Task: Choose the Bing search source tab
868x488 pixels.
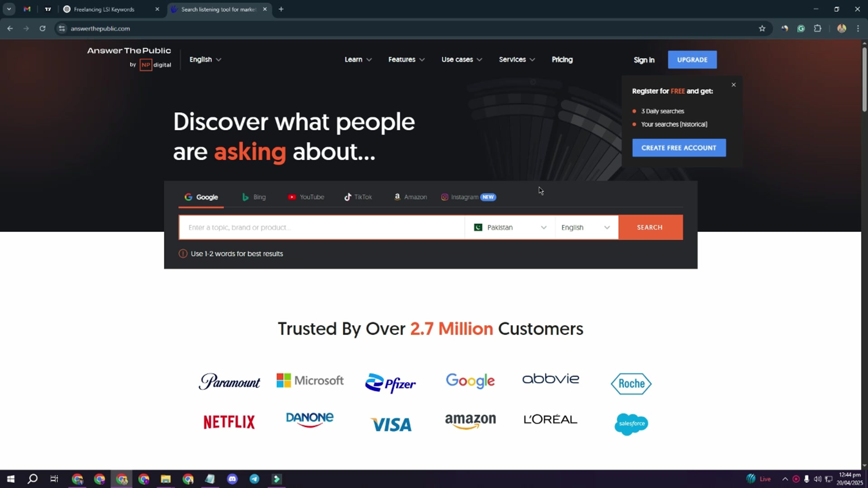Action: (x=254, y=197)
